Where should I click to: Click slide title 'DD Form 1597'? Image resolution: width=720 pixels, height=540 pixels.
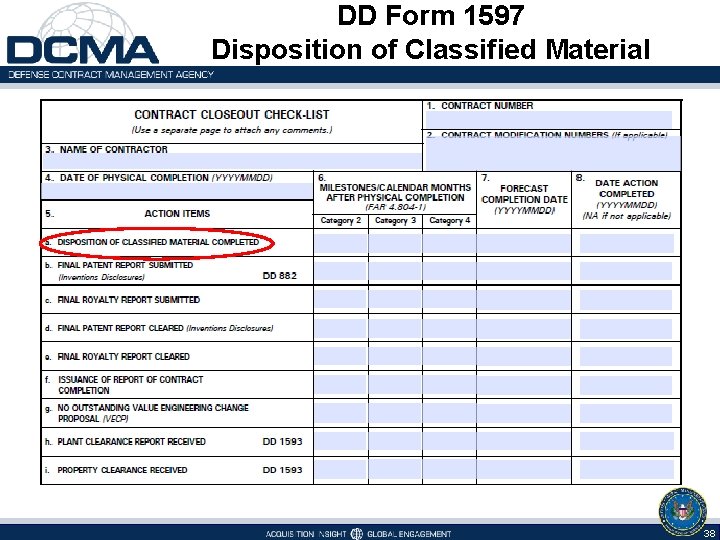431,16
